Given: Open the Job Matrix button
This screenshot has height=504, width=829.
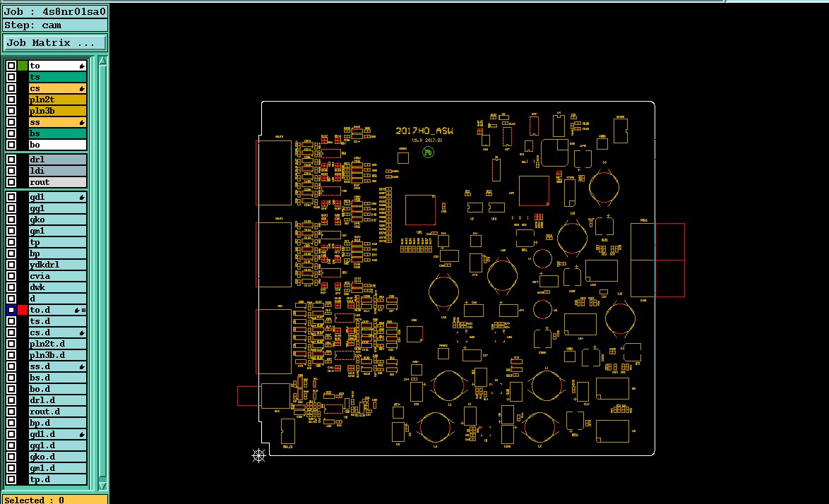Looking at the screenshot, I should coord(54,43).
